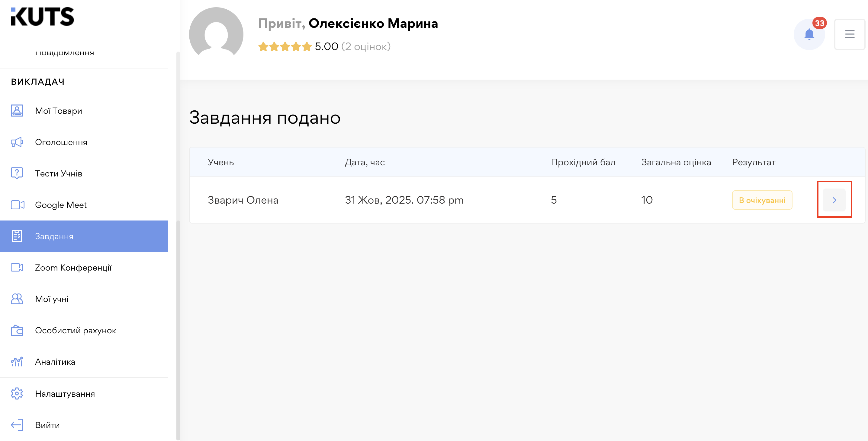The height and width of the screenshot is (441, 868).
Task: Open Аналітика using the chart icon
Action: (17, 362)
